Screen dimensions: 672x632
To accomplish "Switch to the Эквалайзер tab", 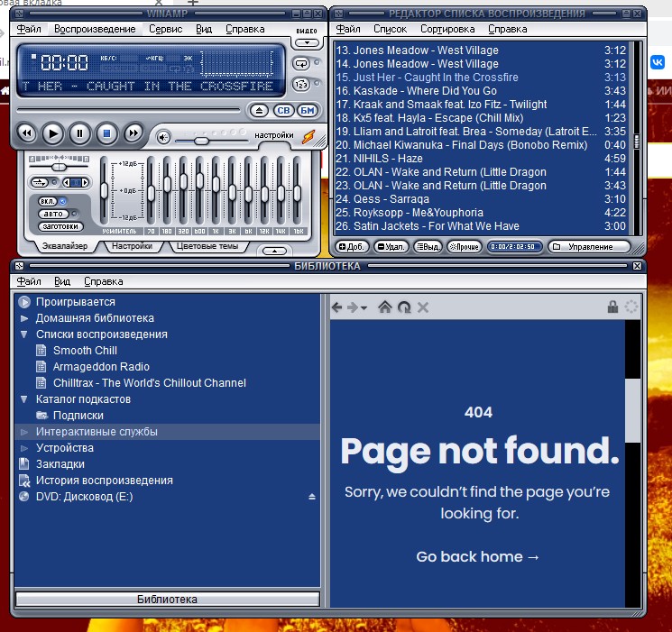I will (65, 246).
